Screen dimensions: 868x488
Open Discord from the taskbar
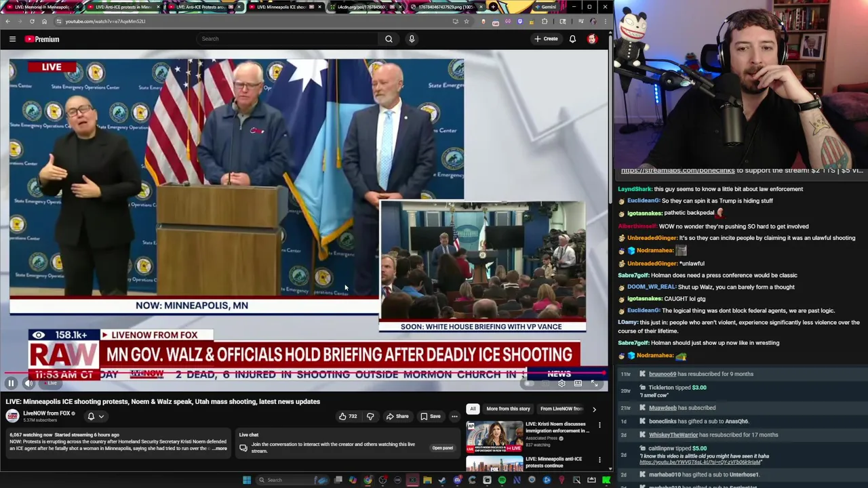(x=458, y=480)
